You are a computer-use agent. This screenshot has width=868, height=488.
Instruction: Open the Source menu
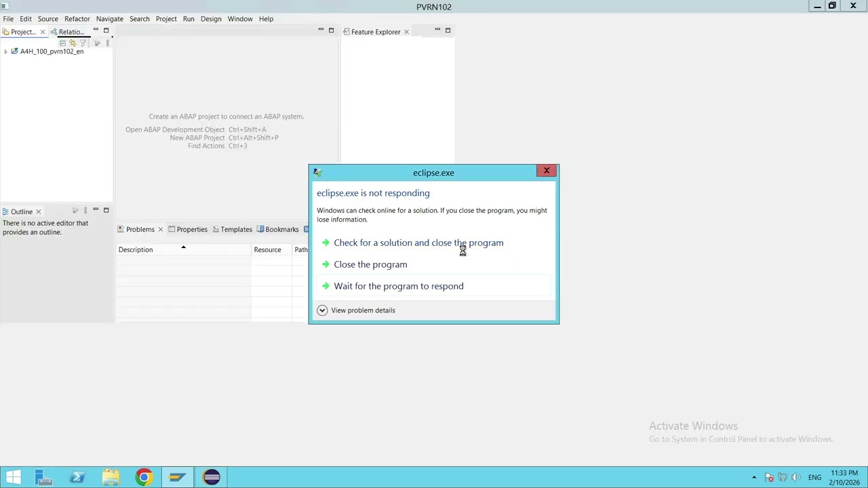click(47, 19)
